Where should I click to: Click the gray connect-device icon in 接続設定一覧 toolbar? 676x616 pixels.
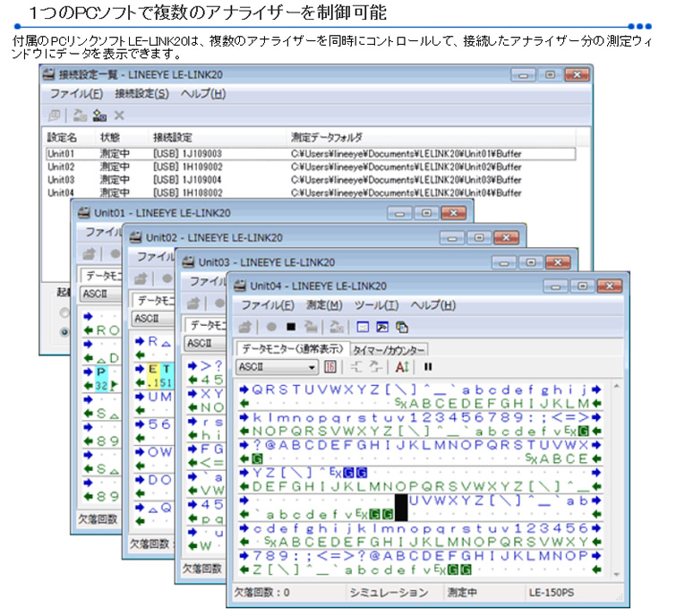(x=80, y=115)
